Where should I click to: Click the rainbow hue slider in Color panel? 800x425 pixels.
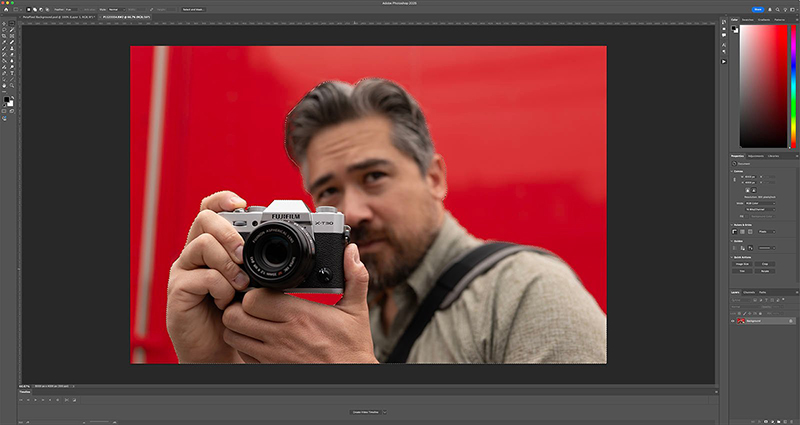pyautogui.click(x=795, y=85)
